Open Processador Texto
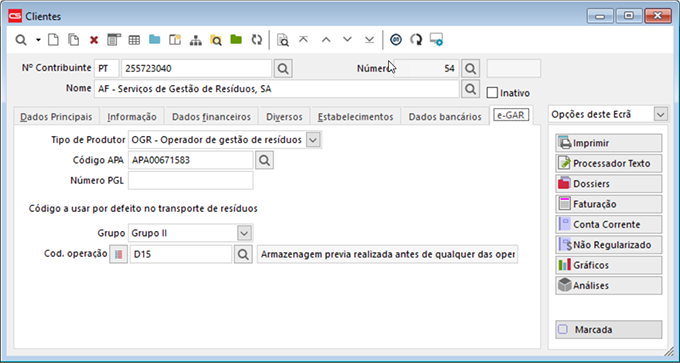This screenshot has height=363, width=680. (x=608, y=163)
